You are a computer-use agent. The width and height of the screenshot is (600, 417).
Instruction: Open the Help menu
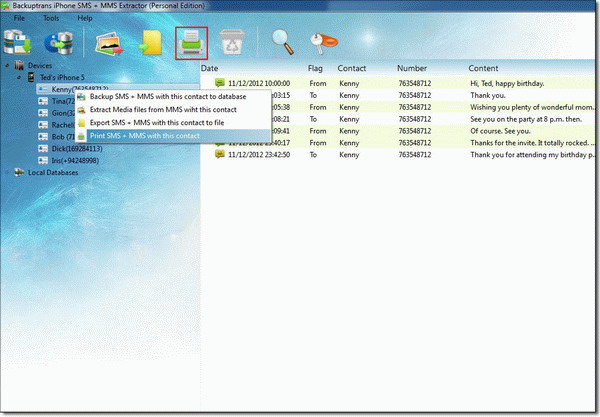pyautogui.click(x=85, y=18)
